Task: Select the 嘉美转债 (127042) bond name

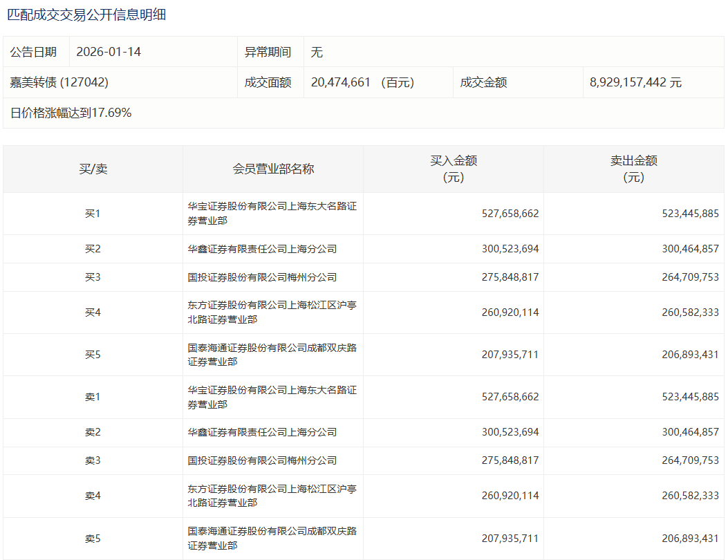Action: pyautogui.click(x=59, y=82)
